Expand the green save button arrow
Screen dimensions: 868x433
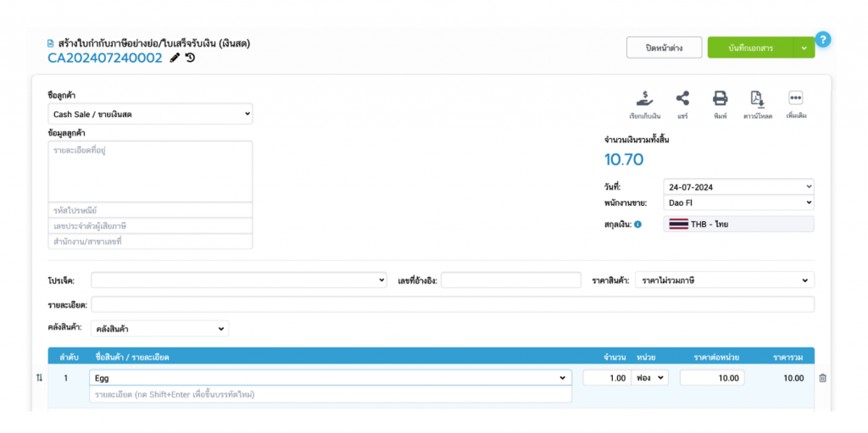pyautogui.click(x=804, y=47)
